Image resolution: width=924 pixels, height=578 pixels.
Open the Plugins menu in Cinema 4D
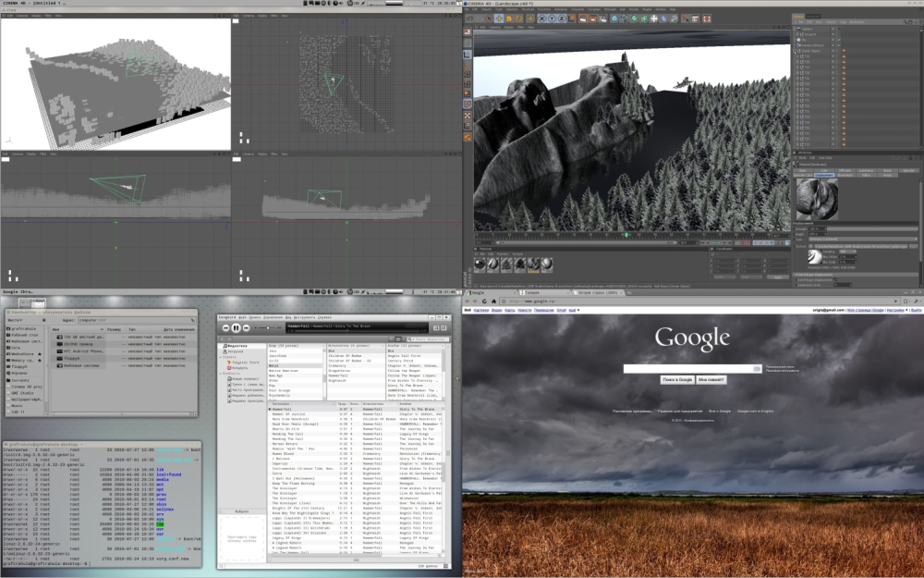coord(647,9)
